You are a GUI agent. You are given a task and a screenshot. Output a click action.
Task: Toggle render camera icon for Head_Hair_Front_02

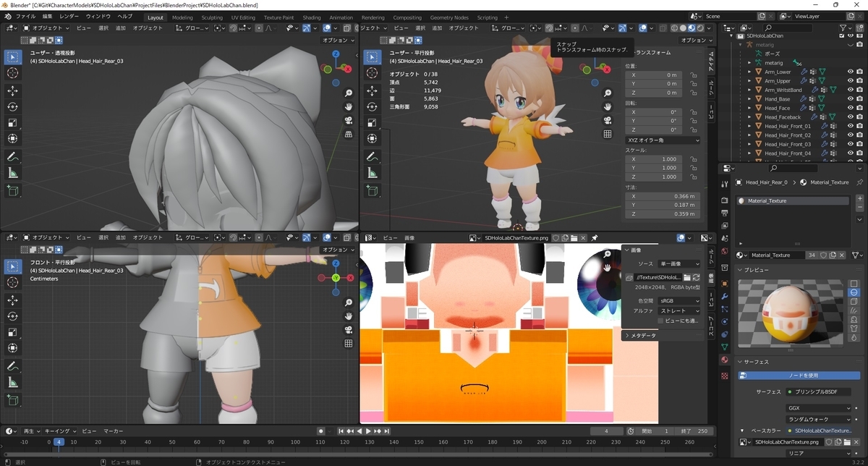click(859, 135)
